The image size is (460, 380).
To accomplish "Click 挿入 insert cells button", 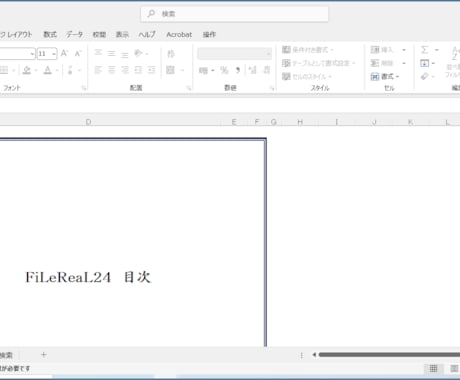I will [x=382, y=50].
